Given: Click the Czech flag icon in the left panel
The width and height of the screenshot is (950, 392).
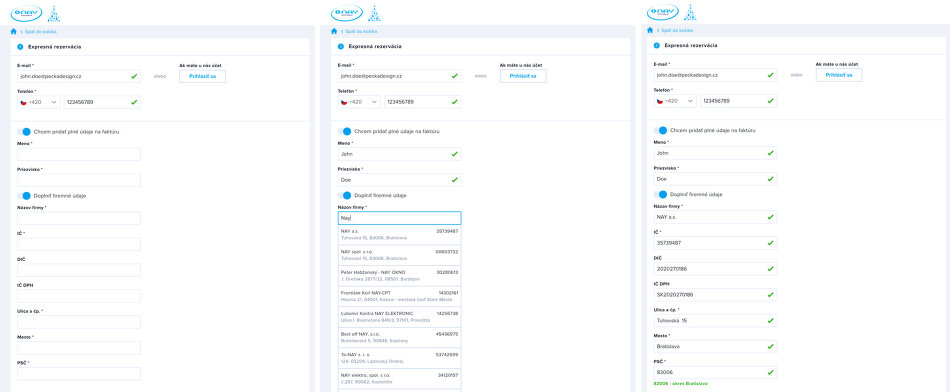Looking at the screenshot, I should click(24, 102).
